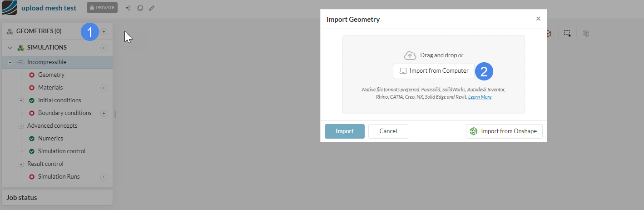Collapse the SIMULATIONS section chevron
Viewport: 644px width, 210px height.
(10, 48)
